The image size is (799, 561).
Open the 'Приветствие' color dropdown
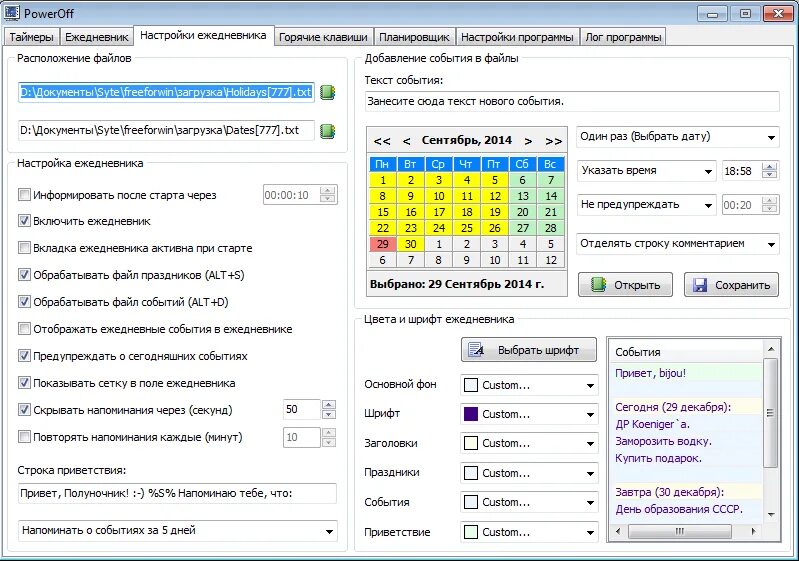(x=529, y=532)
